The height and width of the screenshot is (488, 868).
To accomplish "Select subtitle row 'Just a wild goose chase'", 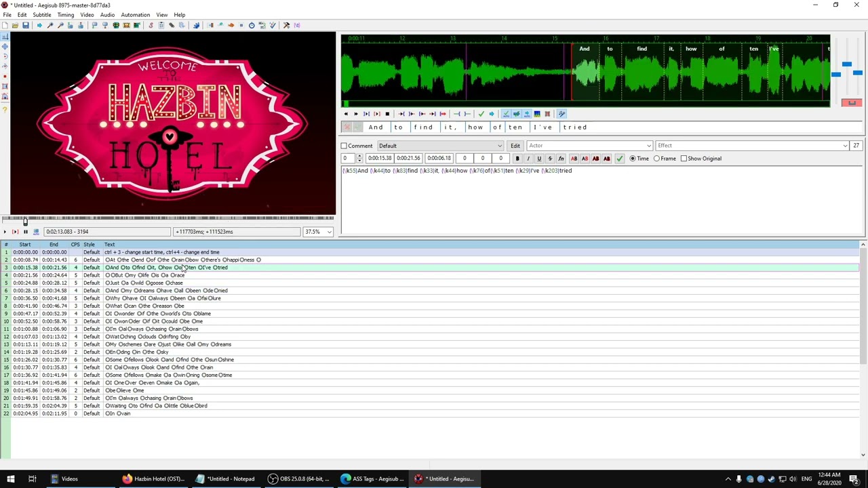I will click(x=430, y=283).
